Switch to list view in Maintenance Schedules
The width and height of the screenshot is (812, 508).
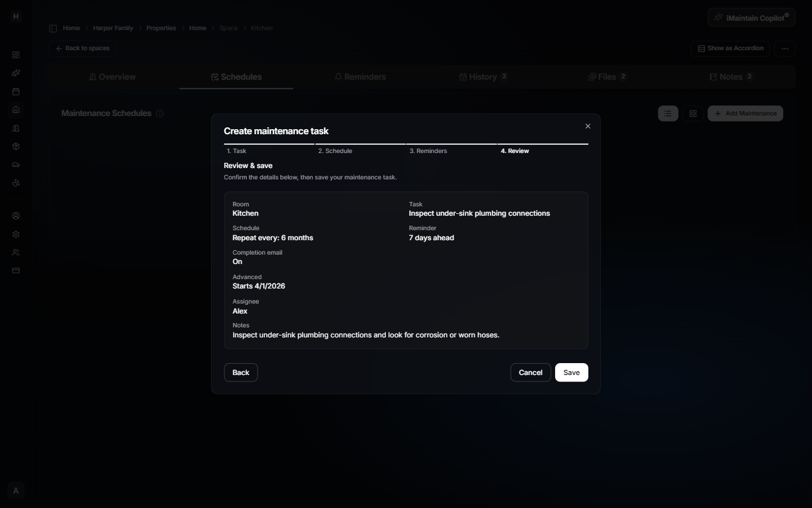click(x=667, y=114)
